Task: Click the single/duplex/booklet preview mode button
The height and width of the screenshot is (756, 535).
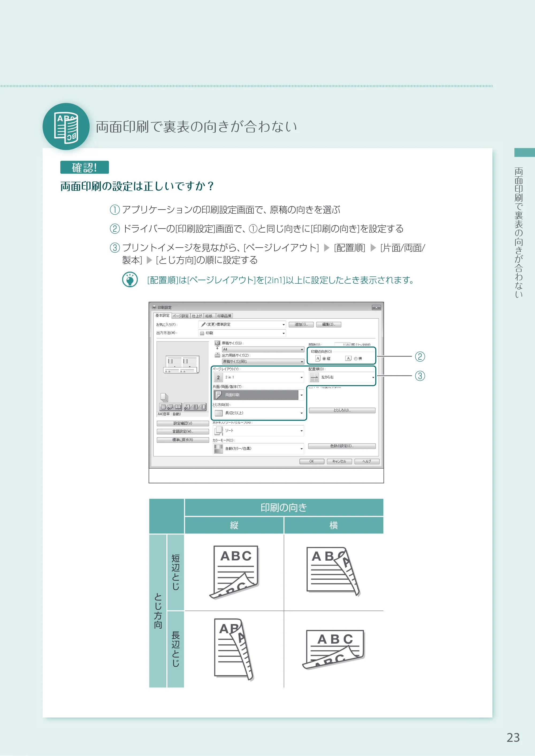Action: pos(171,407)
